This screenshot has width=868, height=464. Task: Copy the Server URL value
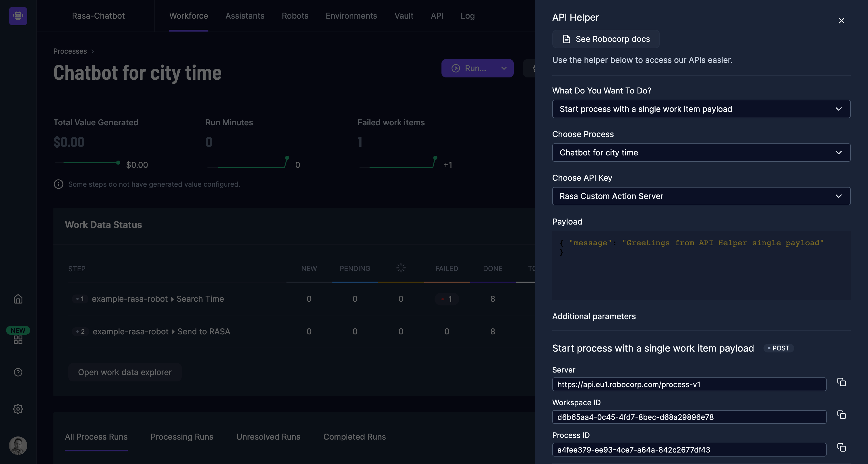coord(841,382)
